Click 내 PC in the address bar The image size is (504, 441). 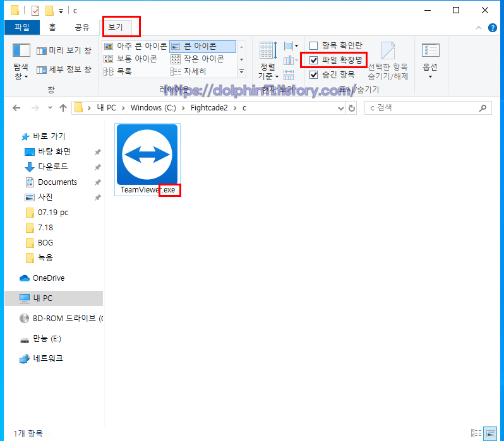(106, 108)
